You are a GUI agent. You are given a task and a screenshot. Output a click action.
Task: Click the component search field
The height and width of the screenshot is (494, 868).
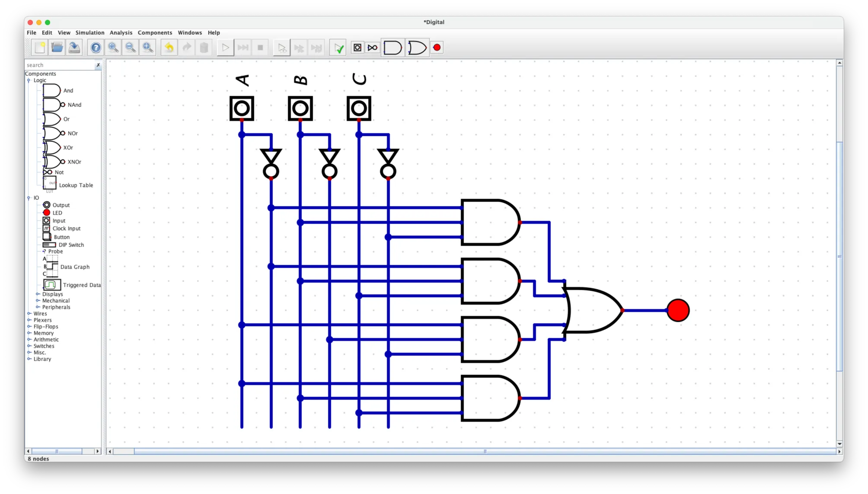click(x=60, y=65)
